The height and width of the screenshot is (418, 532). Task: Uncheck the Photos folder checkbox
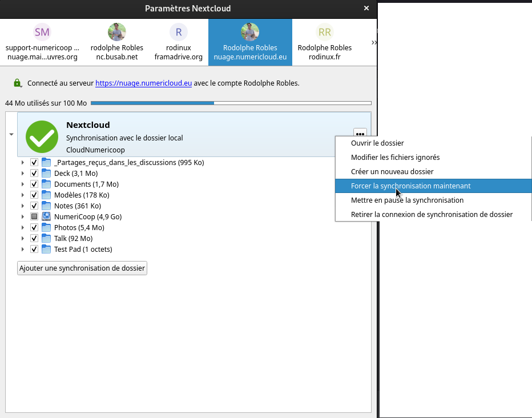click(34, 228)
